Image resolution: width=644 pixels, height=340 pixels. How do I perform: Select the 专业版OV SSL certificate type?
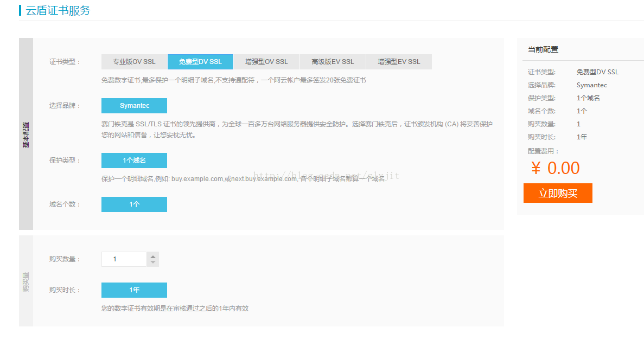pos(134,62)
